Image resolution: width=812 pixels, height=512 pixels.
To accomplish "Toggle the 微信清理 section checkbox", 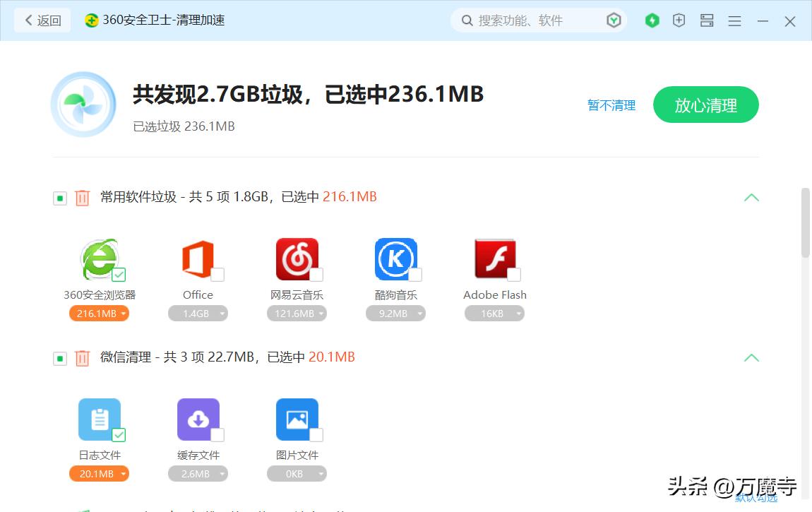I will tap(59, 358).
